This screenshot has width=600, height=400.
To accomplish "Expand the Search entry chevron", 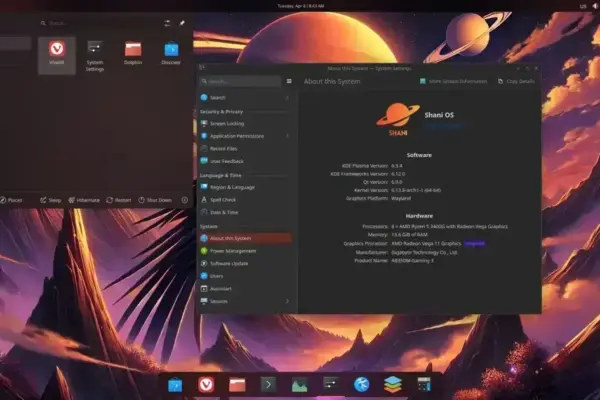I will [287, 98].
